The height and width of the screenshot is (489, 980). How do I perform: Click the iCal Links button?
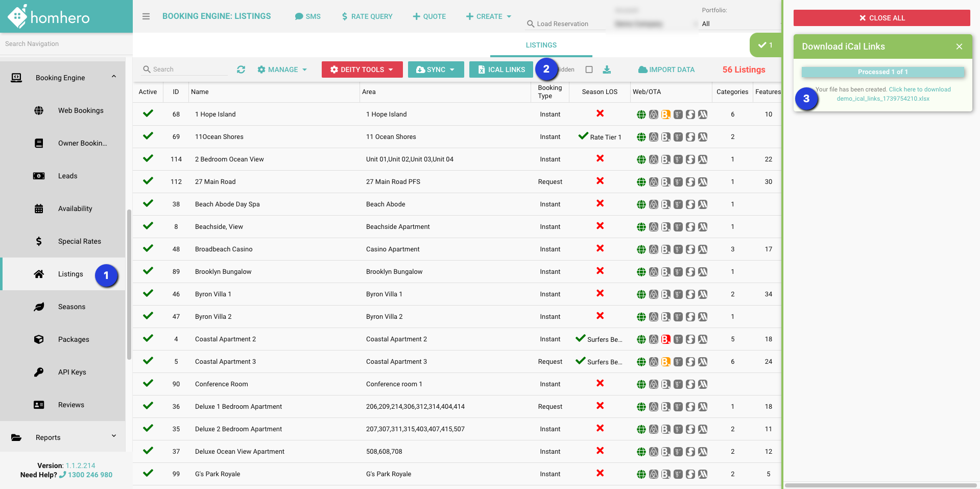tap(501, 69)
